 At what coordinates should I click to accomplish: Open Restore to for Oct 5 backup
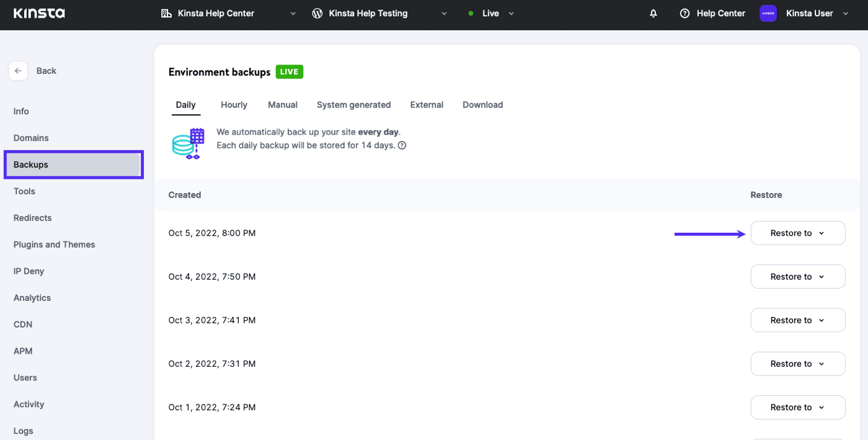(797, 233)
